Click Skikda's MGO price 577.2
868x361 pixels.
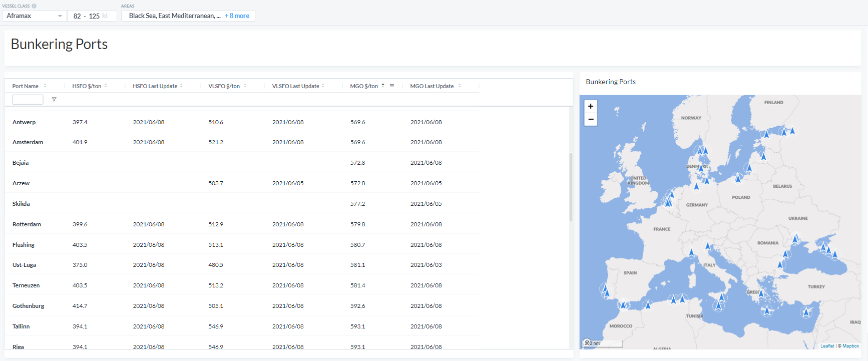tap(357, 204)
